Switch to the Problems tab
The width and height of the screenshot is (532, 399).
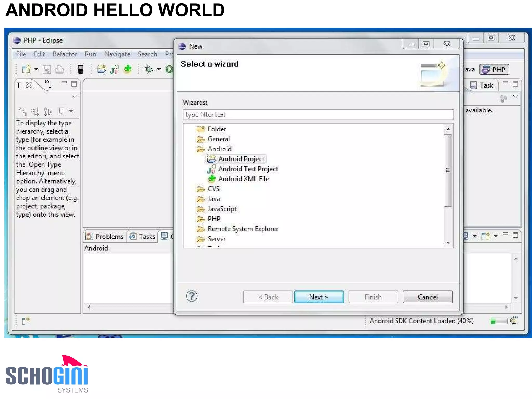coord(105,236)
